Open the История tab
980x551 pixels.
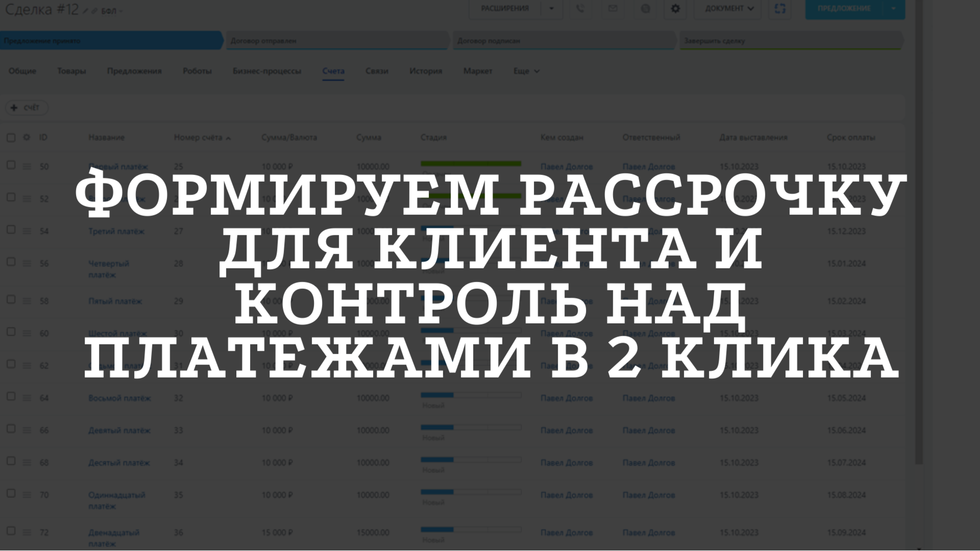(x=425, y=71)
